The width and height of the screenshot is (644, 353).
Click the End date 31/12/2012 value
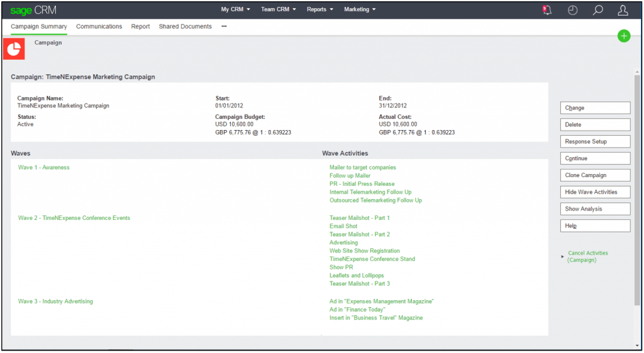392,106
